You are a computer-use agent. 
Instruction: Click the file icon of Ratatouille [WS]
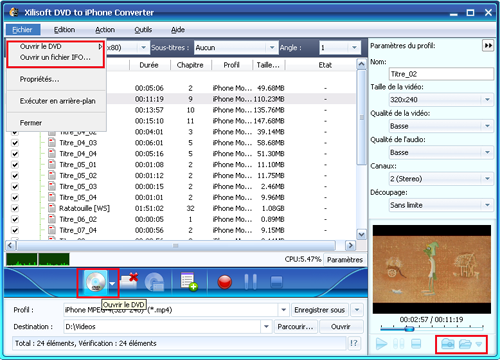tap(52, 208)
